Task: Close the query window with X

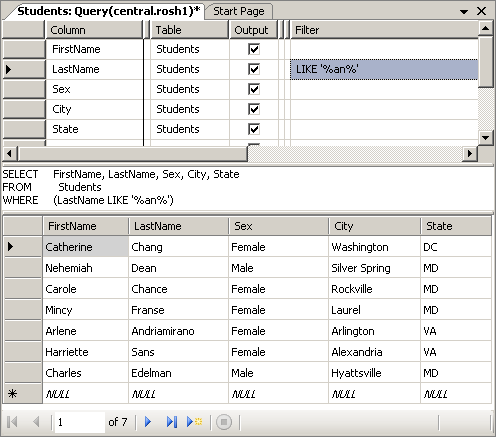Action: click(481, 11)
